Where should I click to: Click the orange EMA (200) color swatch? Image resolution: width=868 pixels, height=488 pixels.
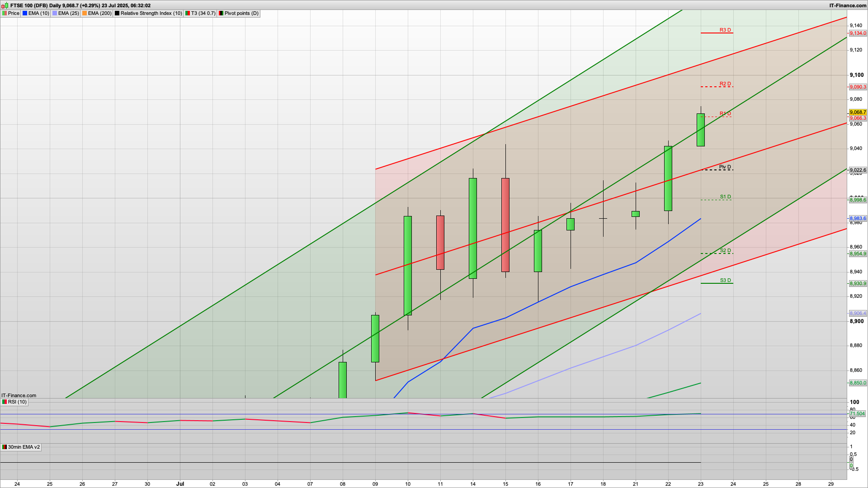(x=85, y=13)
